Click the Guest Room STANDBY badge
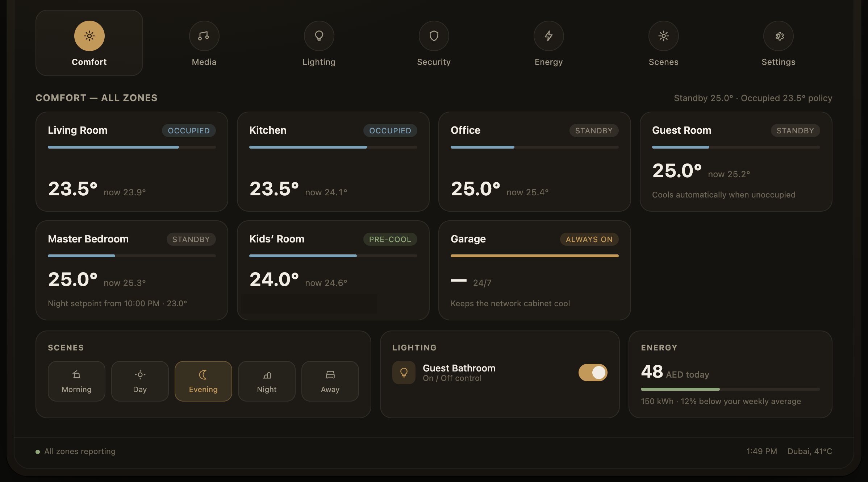The image size is (868, 482). [x=795, y=130]
